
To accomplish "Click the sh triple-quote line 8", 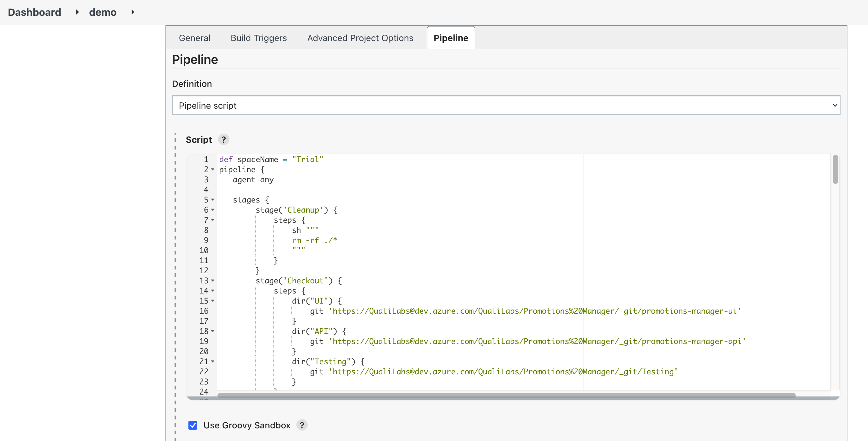I will pyautogui.click(x=305, y=230).
